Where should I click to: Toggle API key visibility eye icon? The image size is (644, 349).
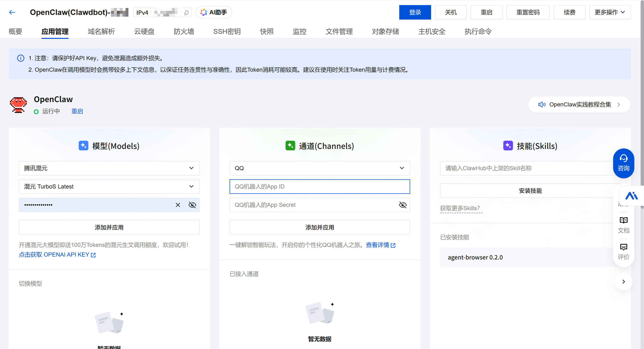click(x=192, y=205)
